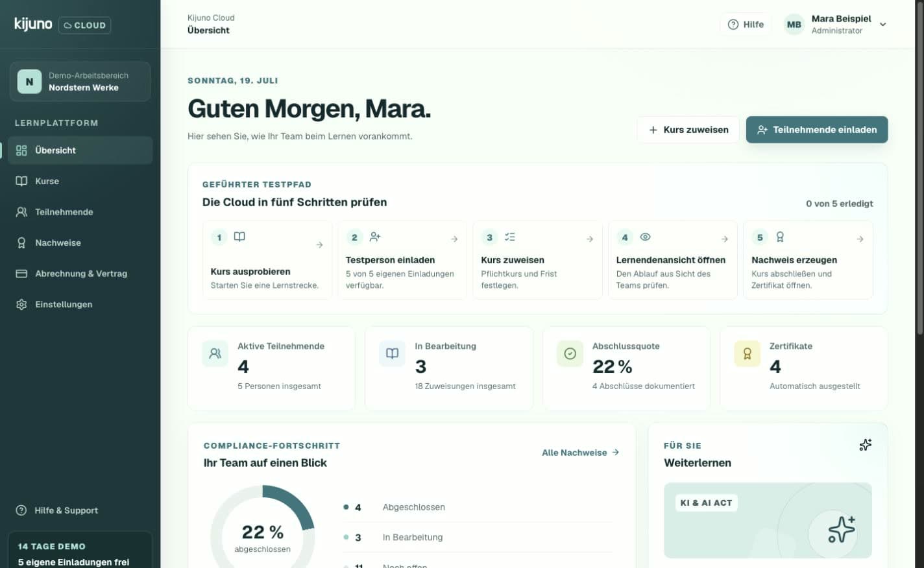Click the Teilnehmende people icon in sidebar
Image resolution: width=924 pixels, height=568 pixels.
click(21, 212)
